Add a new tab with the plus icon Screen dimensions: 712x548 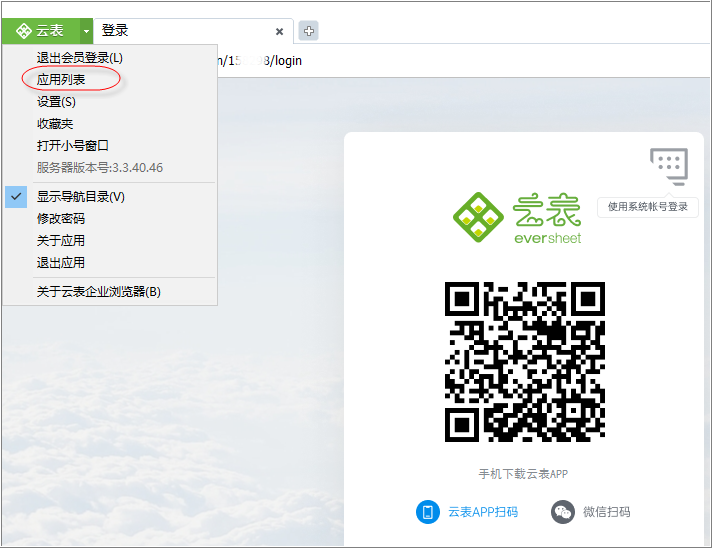coord(308,31)
